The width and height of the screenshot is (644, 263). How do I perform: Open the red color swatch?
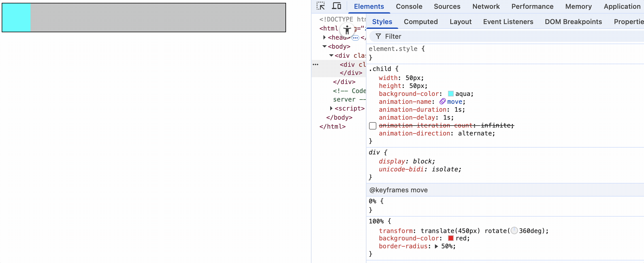tap(451, 238)
